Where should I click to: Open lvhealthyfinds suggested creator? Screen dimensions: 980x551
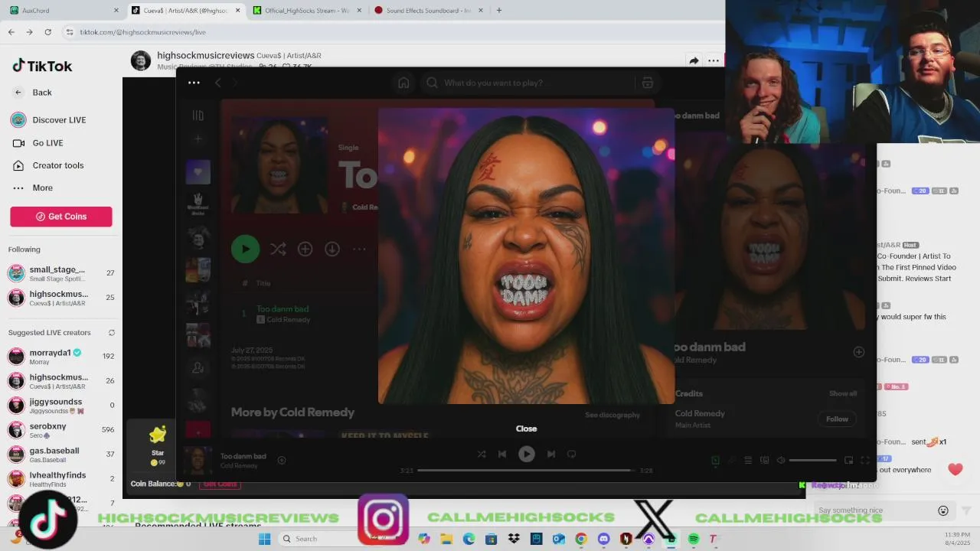(x=60, y=479)
